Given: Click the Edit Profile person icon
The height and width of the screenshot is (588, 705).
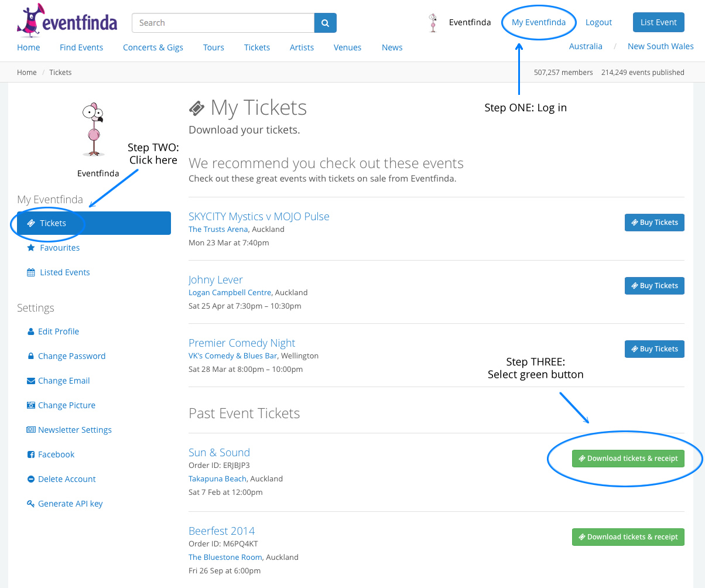Looking at the screenshot, I should 31,331.
